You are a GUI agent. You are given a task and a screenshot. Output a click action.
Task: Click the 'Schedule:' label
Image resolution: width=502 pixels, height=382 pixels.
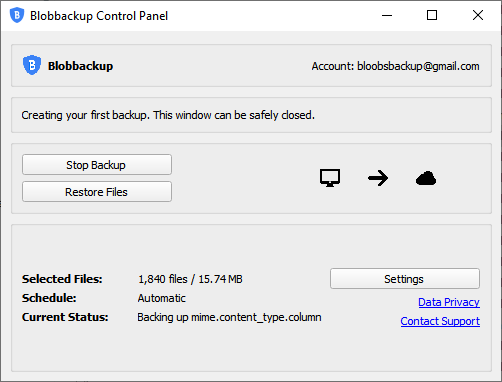(49, 298)
